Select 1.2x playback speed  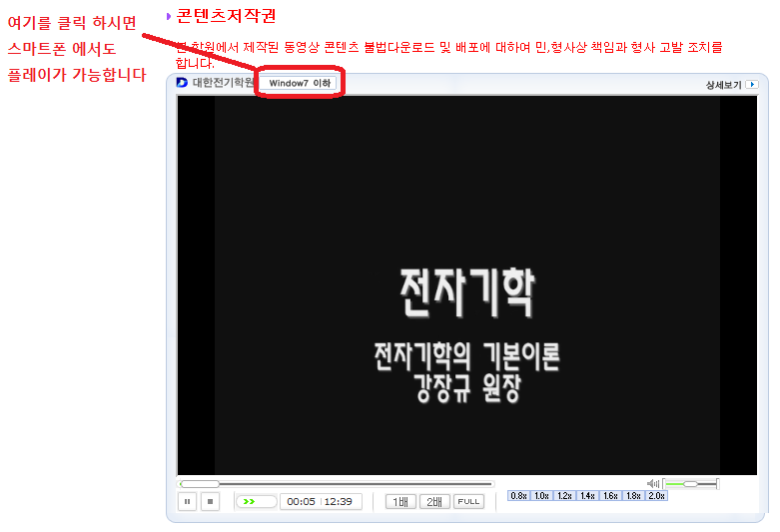(564, 496)
